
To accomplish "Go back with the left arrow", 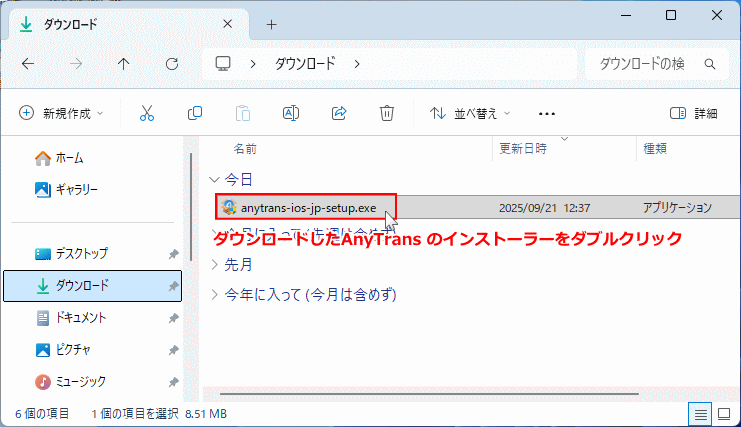I will 28,64.
